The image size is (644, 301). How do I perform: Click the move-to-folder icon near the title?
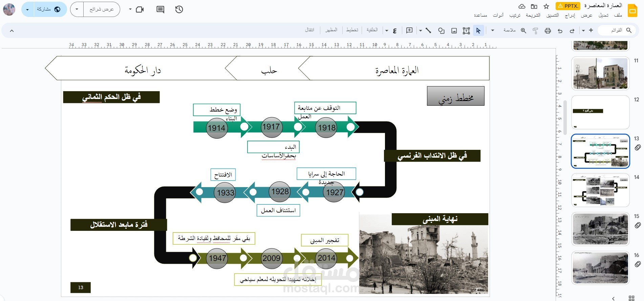534,6
